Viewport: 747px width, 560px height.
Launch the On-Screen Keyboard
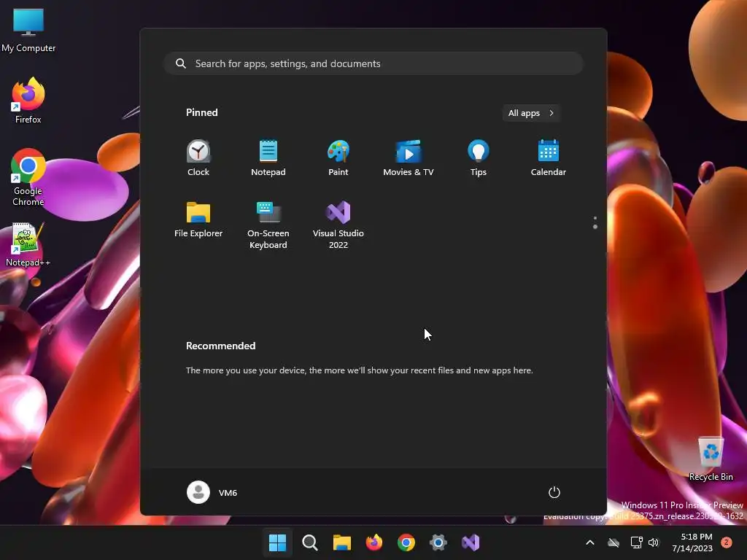point(268,225)
